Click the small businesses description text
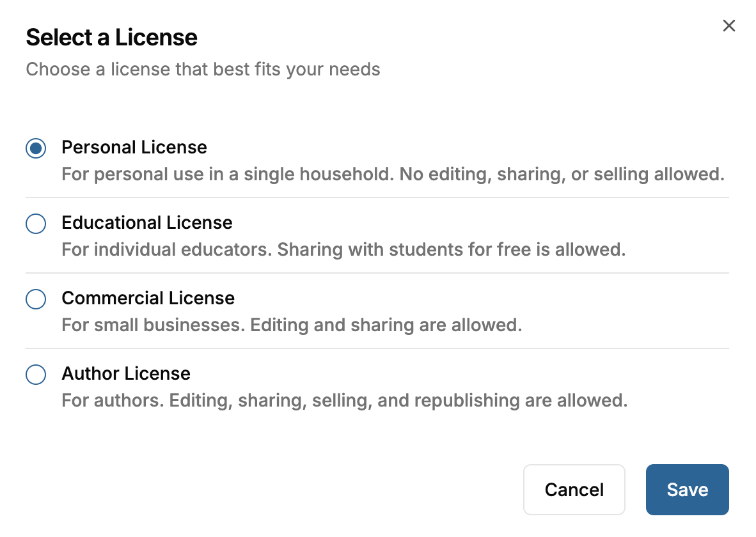Viewport: 756px width, 537px height. pos(292,325)
